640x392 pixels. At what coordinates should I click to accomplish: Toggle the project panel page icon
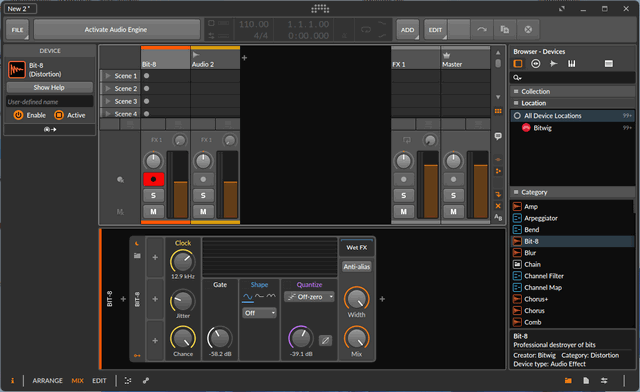tap(586, 381)
